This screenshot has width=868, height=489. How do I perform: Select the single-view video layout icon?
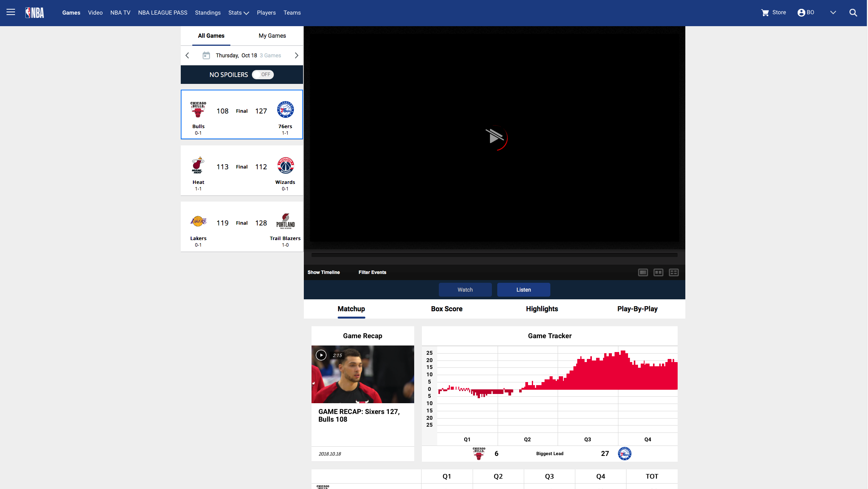pyautogui.click(x=643, y=272)
